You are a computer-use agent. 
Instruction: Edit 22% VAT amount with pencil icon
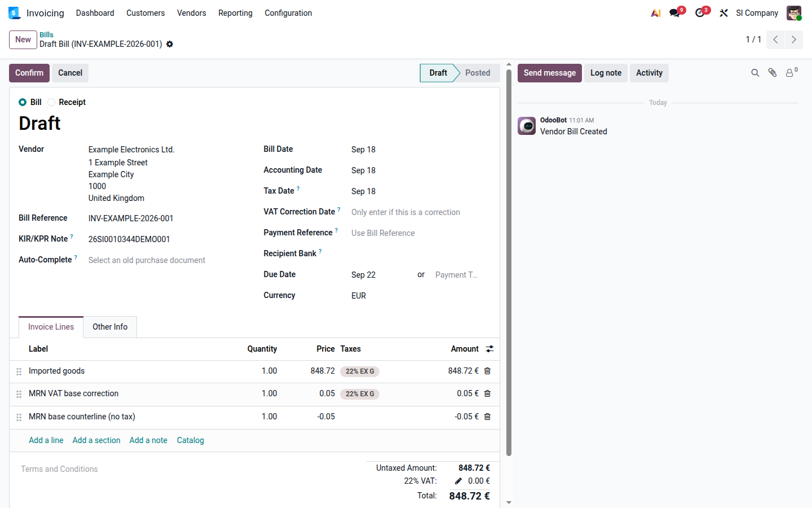point(458,481)
